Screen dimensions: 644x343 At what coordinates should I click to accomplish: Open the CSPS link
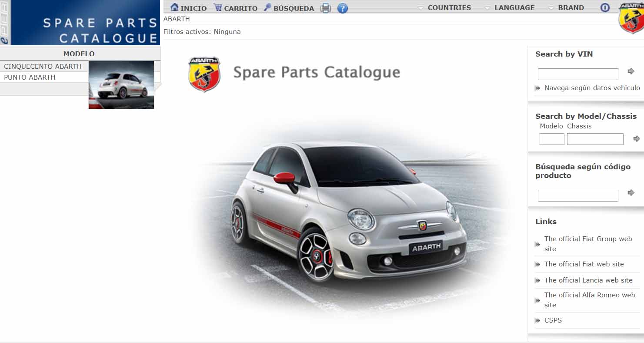pos(553,320)
